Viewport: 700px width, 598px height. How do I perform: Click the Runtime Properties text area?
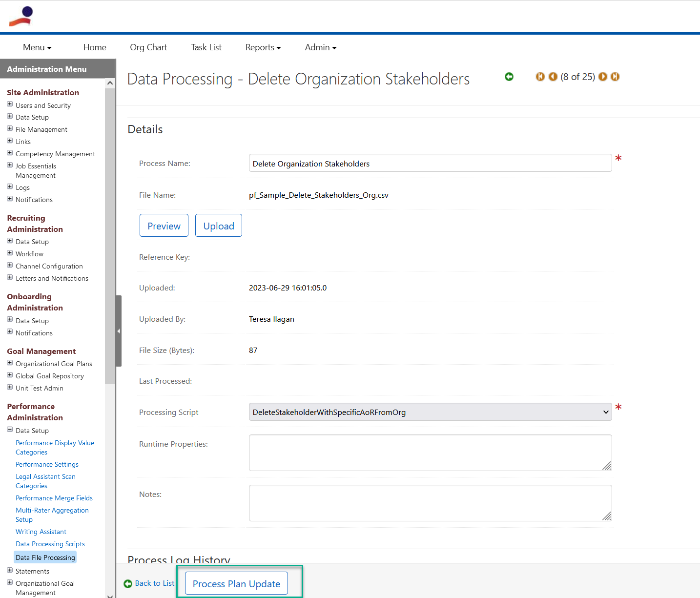[x=430, y=453]
